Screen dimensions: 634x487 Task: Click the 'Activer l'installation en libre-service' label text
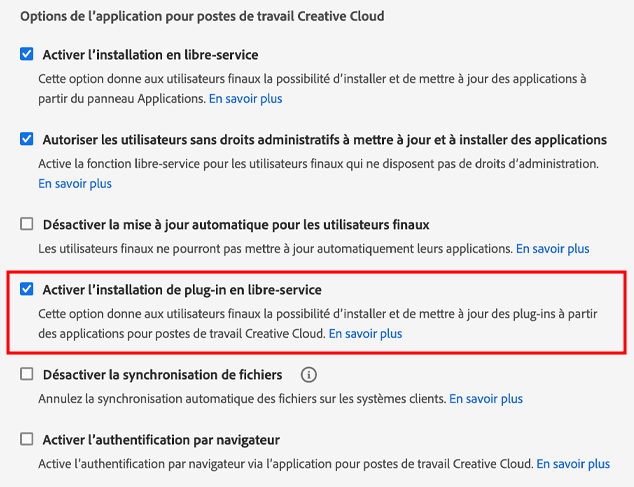pos(150,54)
